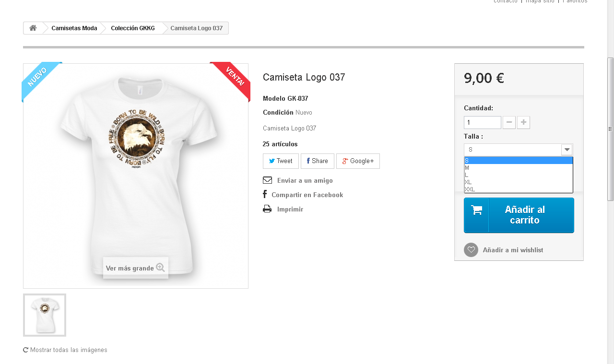Viewport: 614px width, 364px height.
Task: Click the refresh icon by Mostrar todas las imágenes
Action: coord(25,350)
